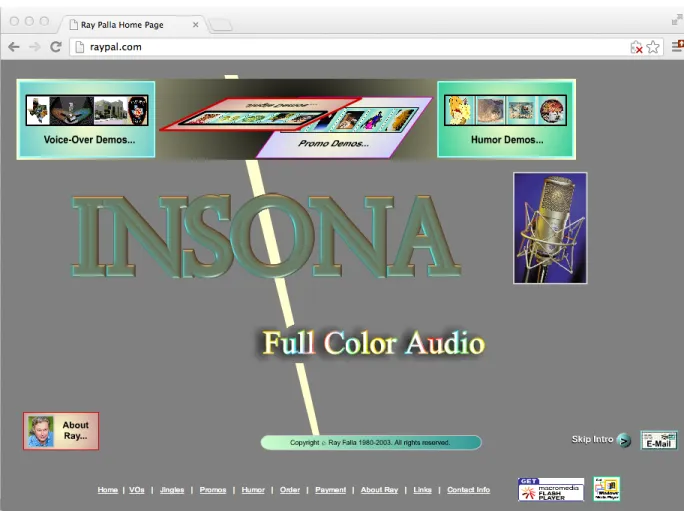Bookmark the page with star icon
Screen dimensions: 684x511
tap(653, 47)
